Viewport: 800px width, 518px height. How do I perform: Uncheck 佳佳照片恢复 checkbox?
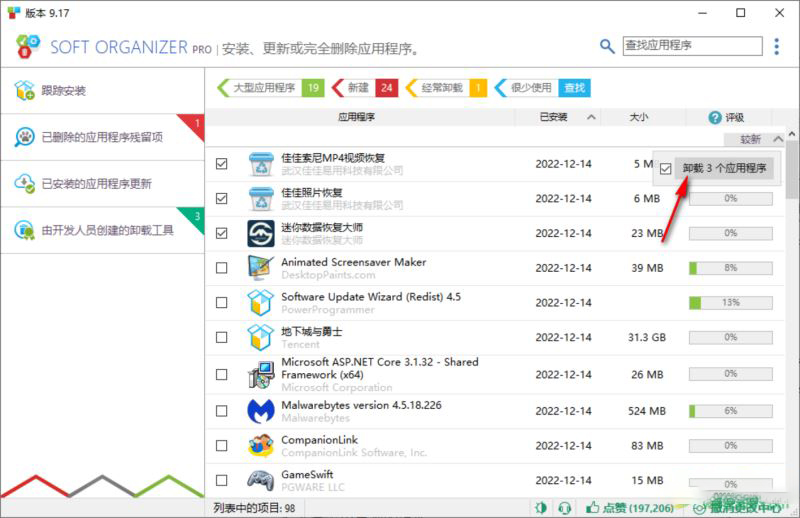click(x=221, y=199)
